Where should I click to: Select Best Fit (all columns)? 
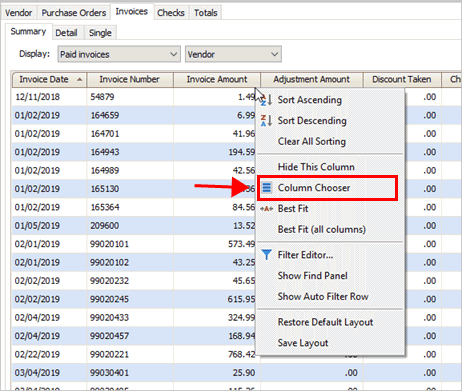(330, 229)
